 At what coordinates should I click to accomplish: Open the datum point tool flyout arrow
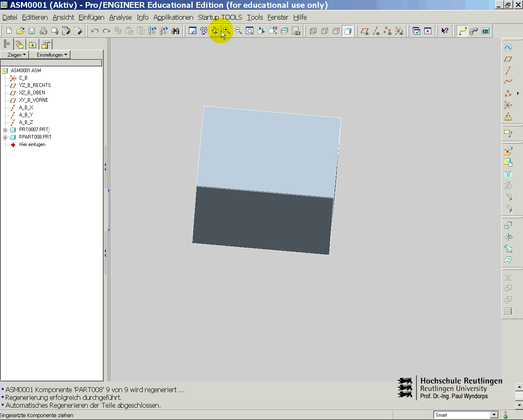coord(518,94)
